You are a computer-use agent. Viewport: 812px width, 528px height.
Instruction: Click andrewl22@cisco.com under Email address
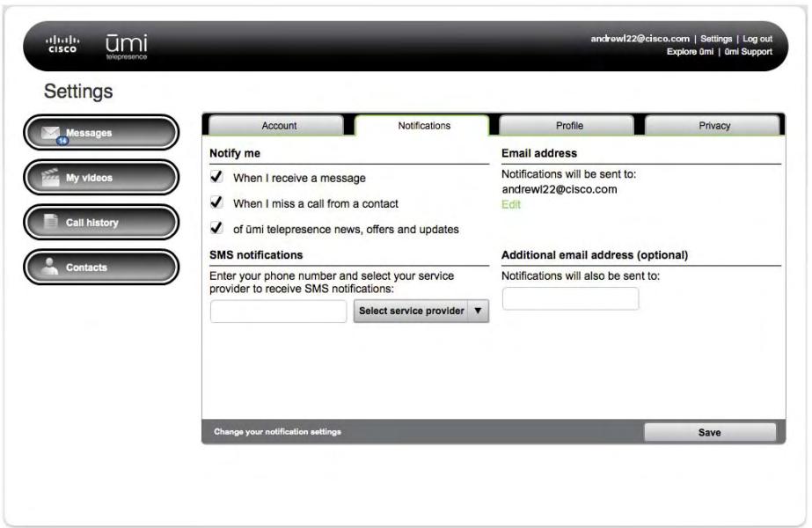pos(560,189)
